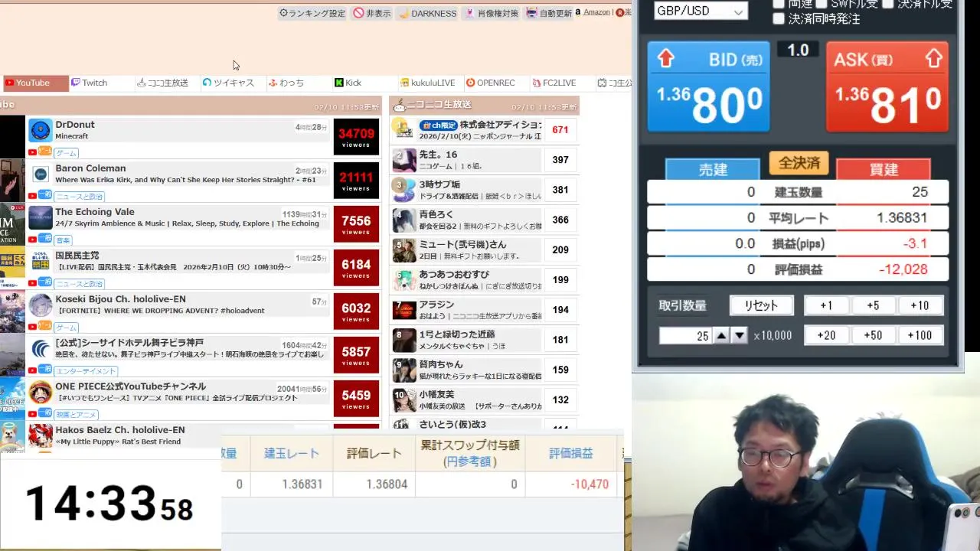Viewport: 980px width, 551px height.
Task: Add +100 to trade quantity
Action: click(920, 335)
